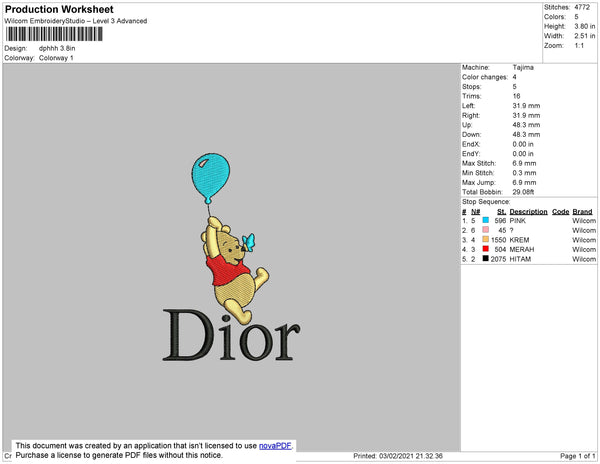
Task: Select the orange swatch beside KREM
Action: coord(486,239)
